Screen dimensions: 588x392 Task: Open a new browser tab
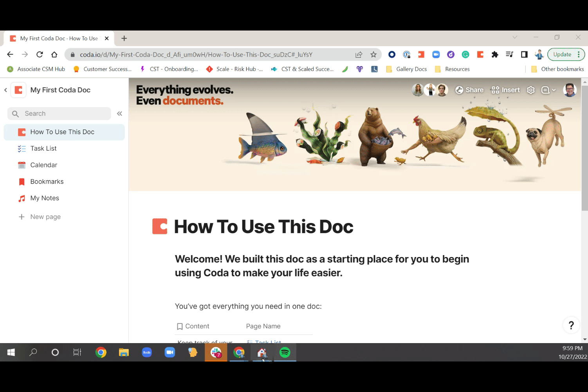pyautogui.click(x=124, y=38)
